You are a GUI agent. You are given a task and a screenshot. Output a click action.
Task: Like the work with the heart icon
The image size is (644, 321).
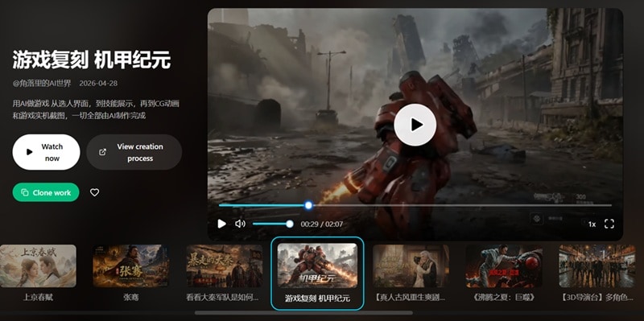pos(94,192)
